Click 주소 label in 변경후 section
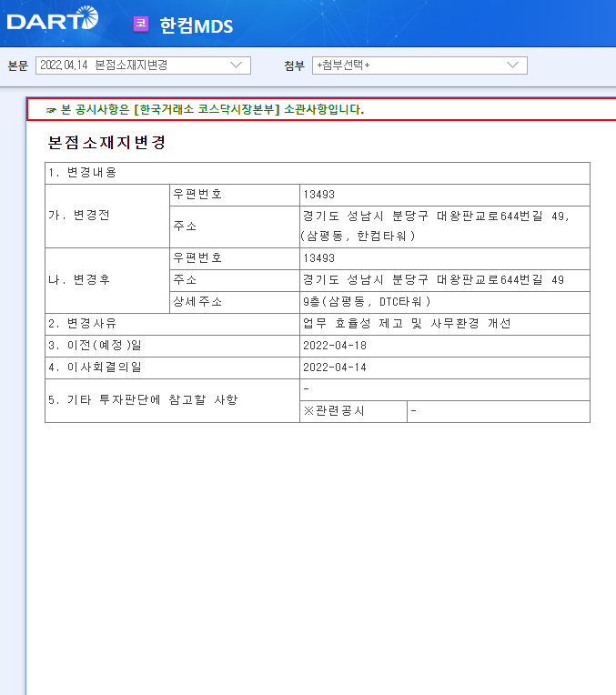 [185, 279]
